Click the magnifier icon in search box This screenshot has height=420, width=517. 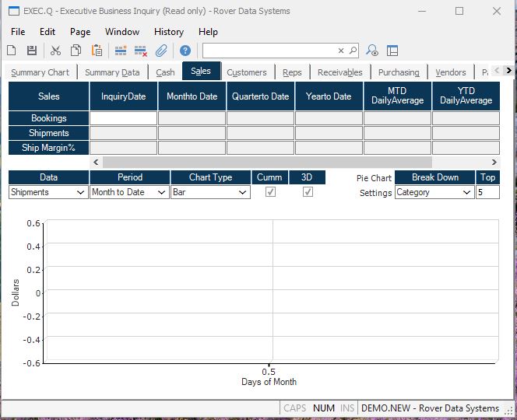click(353, 51)
